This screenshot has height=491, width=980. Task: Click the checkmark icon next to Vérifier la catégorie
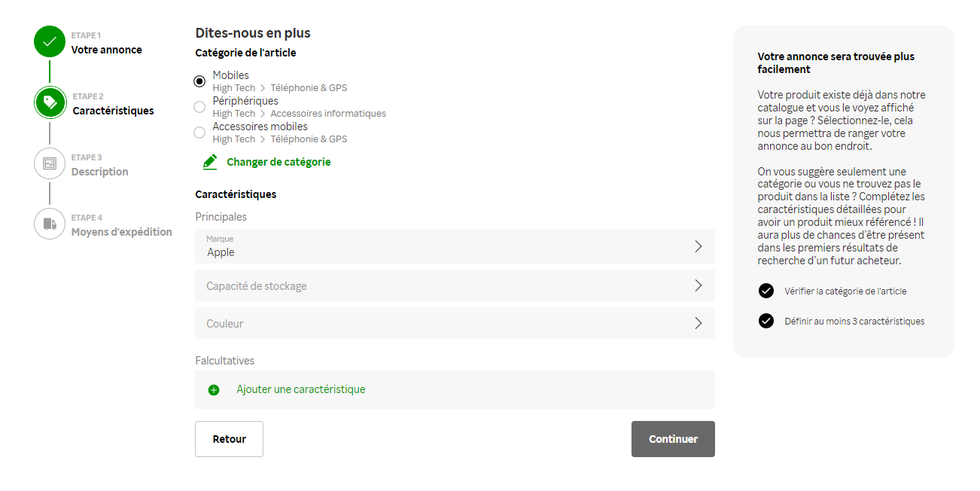point(766,291)
